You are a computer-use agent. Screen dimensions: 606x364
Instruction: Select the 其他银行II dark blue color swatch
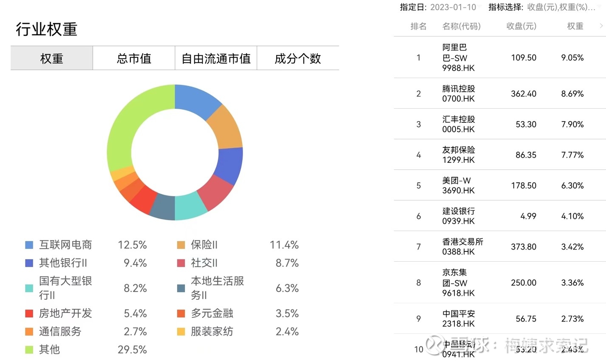tap(28, 263)
